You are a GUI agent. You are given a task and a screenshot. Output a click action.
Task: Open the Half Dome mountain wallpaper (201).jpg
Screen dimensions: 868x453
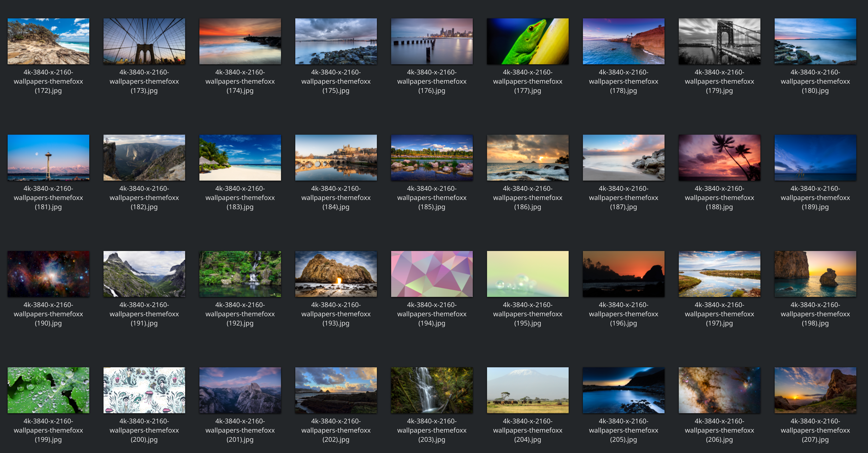pos(240,390)
